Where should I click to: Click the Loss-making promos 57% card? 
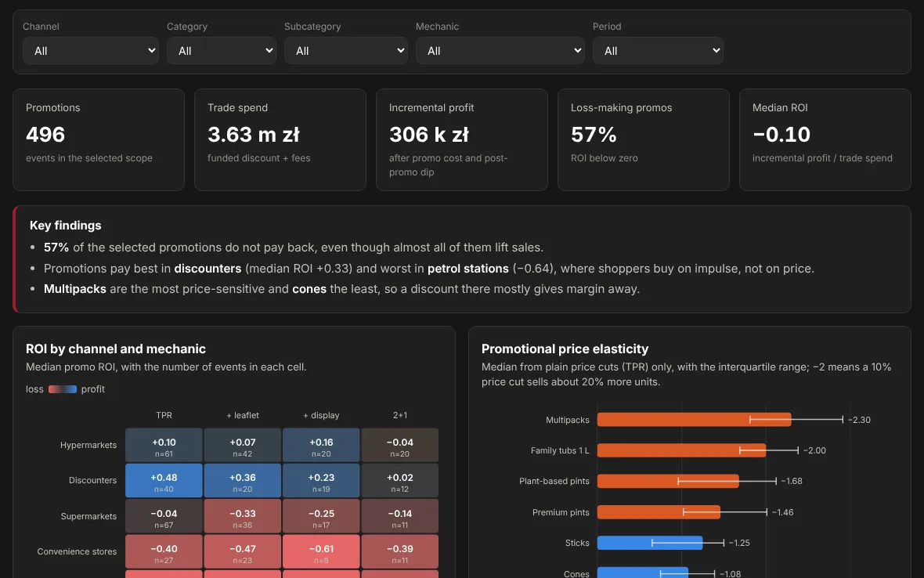click(643, 139)
